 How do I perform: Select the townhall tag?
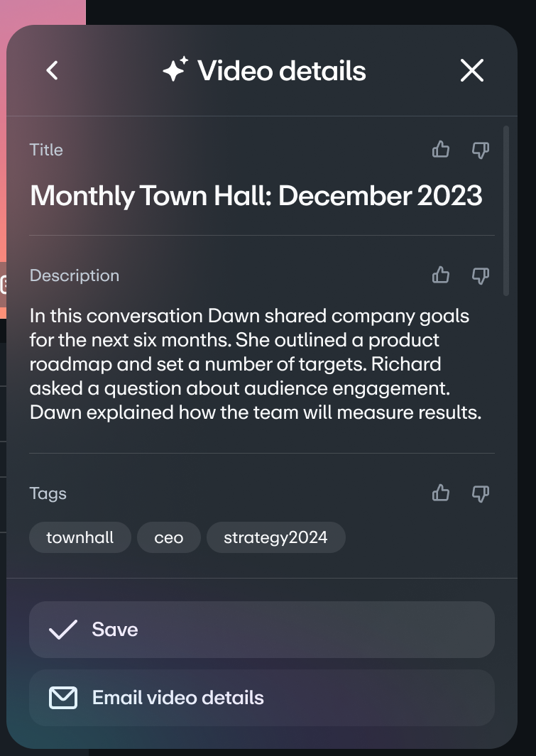(x=80, y=537)
